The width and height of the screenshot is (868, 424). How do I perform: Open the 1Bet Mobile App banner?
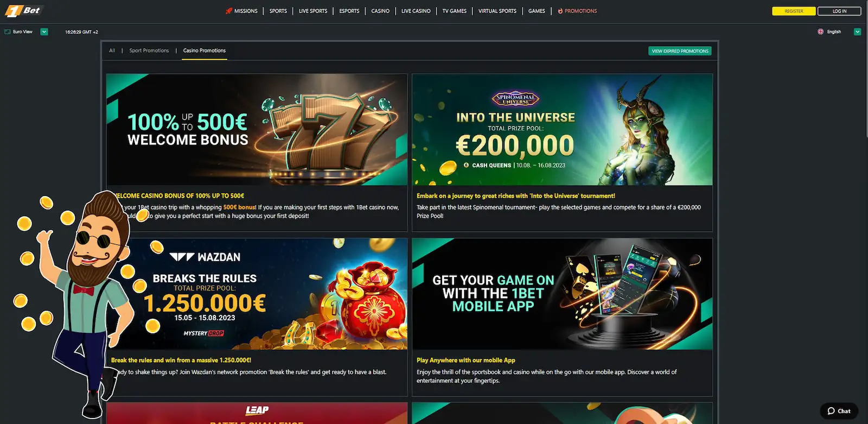pos(562,294)
